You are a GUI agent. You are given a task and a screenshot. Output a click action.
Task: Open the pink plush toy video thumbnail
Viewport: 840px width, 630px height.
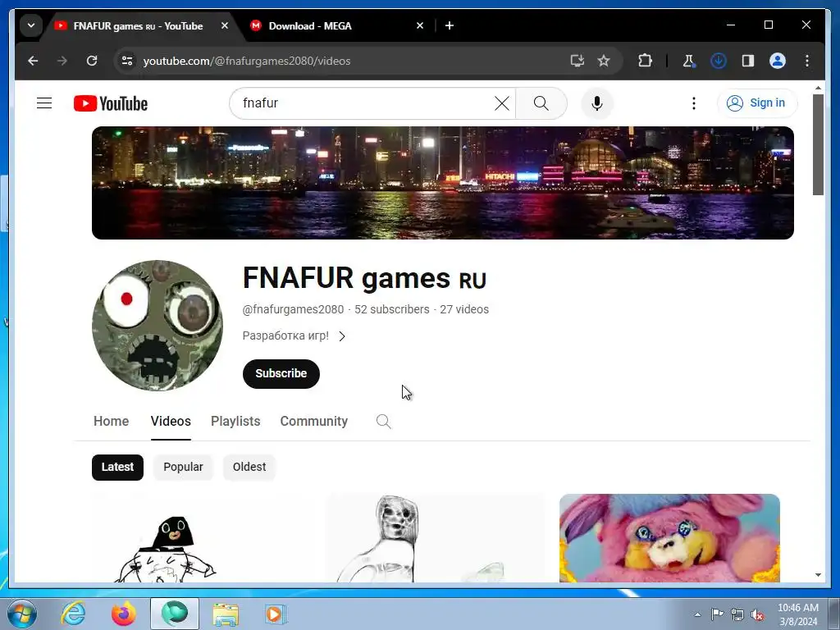coord(669,538)
